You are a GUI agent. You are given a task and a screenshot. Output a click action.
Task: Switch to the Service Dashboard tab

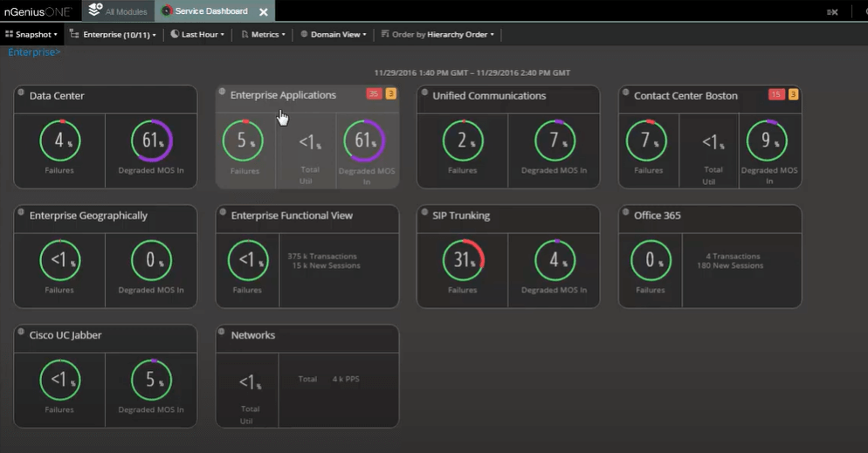[211, 11]
